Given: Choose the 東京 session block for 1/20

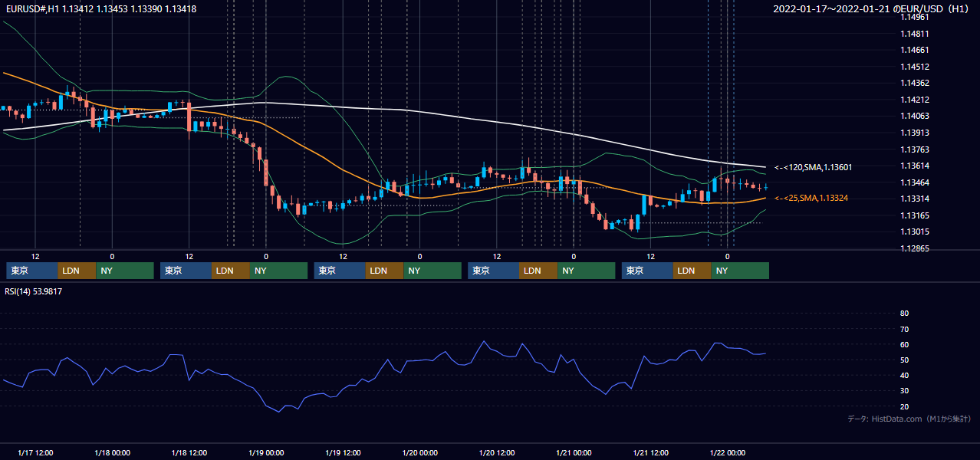Looking at the screenshot, I should [x=493, y=271].
